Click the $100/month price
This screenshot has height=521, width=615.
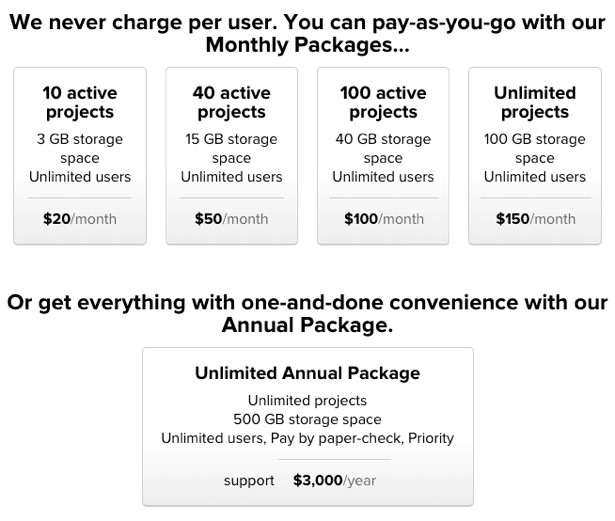pyautogui.click(x=383, y=219)
